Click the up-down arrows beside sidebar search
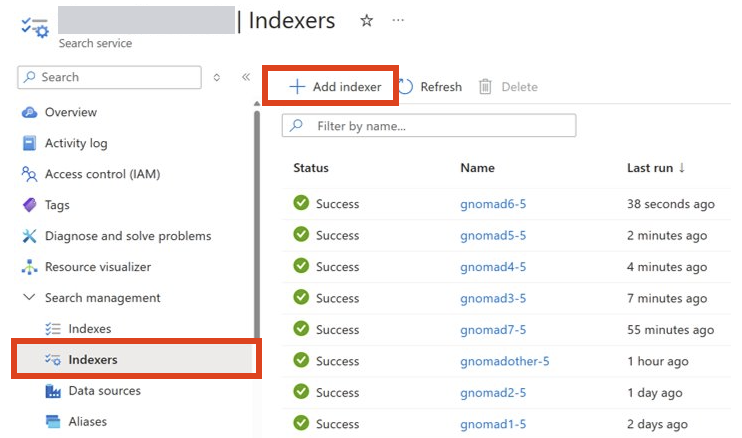 [217, 77]
